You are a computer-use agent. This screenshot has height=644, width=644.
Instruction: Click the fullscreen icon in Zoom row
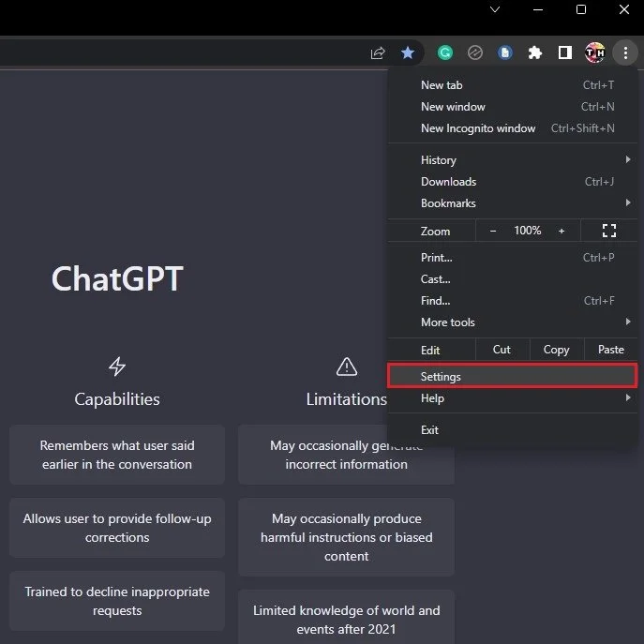coord(609,231)
